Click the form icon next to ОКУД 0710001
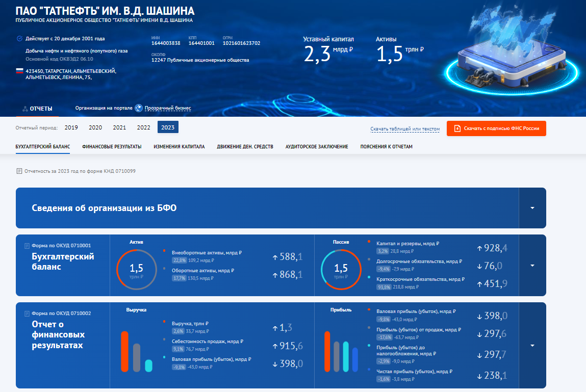The width and height of the screenshot is (586, 392). click(27, 246)
